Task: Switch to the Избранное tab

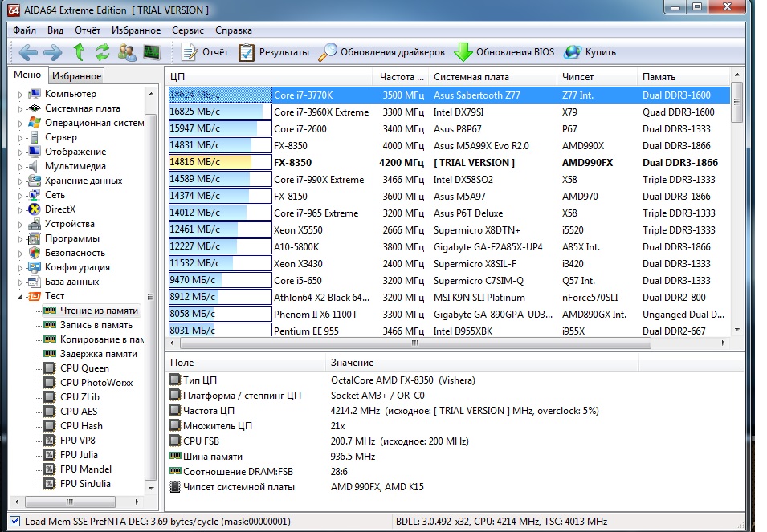Action: click(x=77, y=76)
